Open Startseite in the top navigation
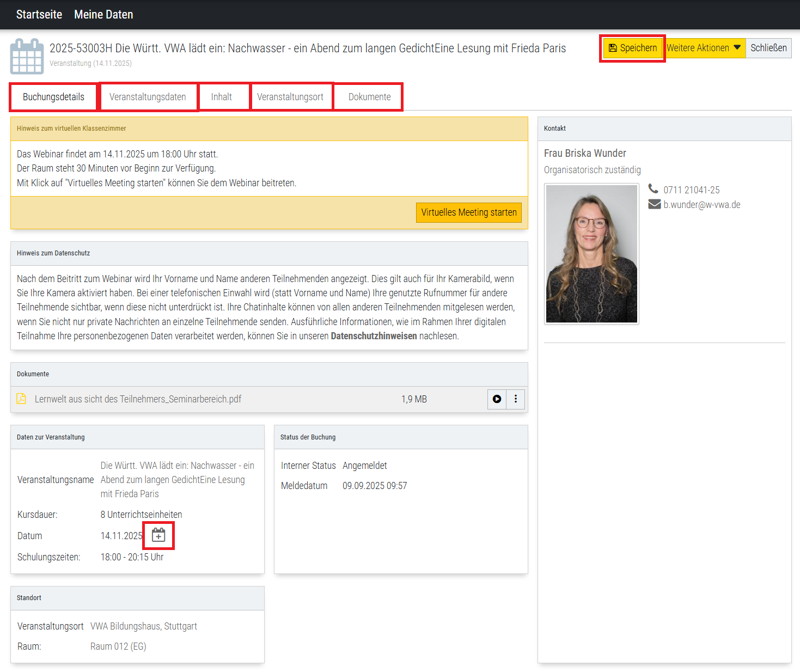 39,15
